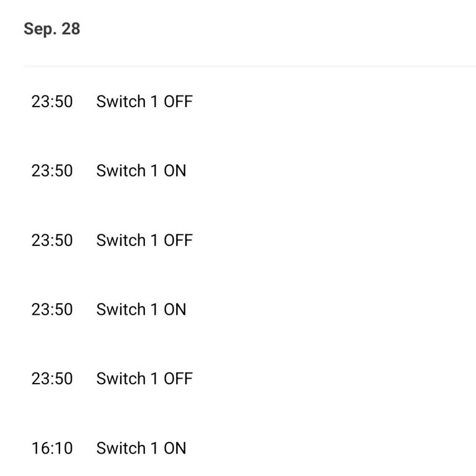The width and height of the screenshot is (476, 476).
Task: Click the word OFF in the third row
Action: pyautogui.click(x=178, y=240)
